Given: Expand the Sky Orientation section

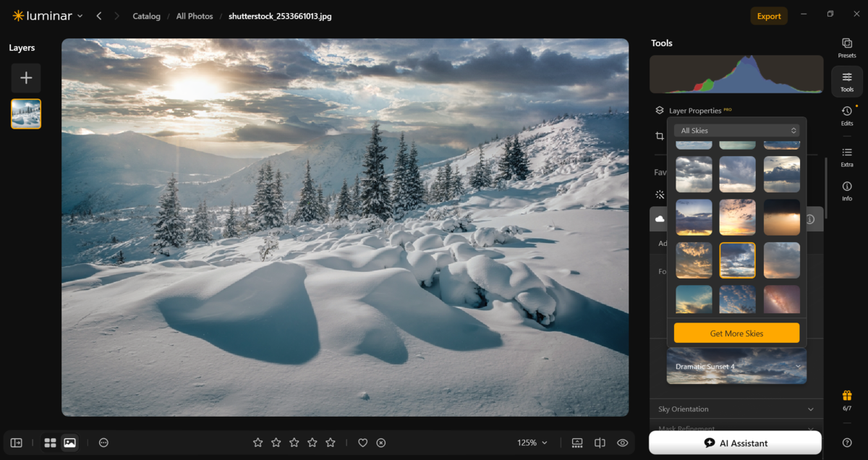Looking at the screenshot, I should [736, 409].
